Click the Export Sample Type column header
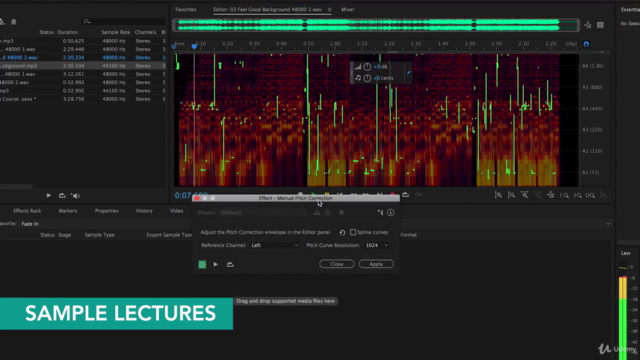The image size is (640, 360). 169,235
